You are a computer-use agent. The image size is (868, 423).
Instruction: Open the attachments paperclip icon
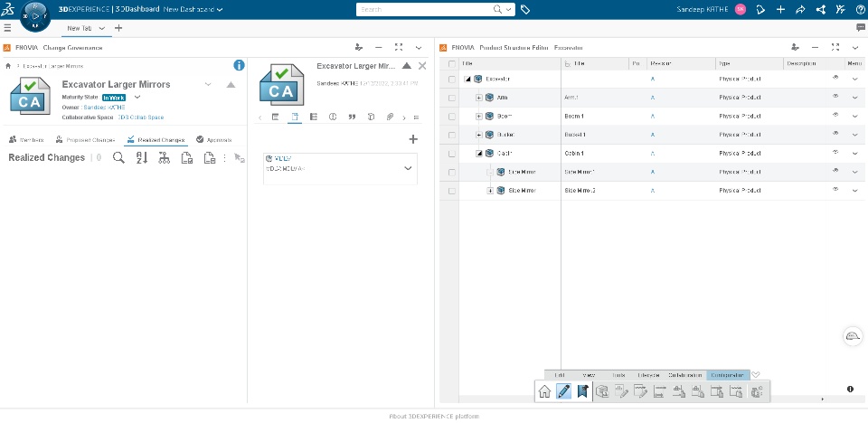pos(390,117)
